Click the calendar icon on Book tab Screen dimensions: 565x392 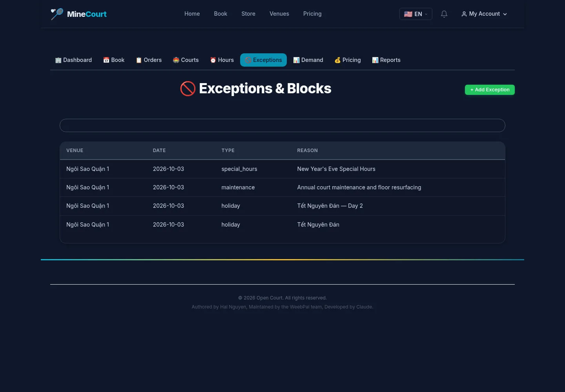click(106, 60)
